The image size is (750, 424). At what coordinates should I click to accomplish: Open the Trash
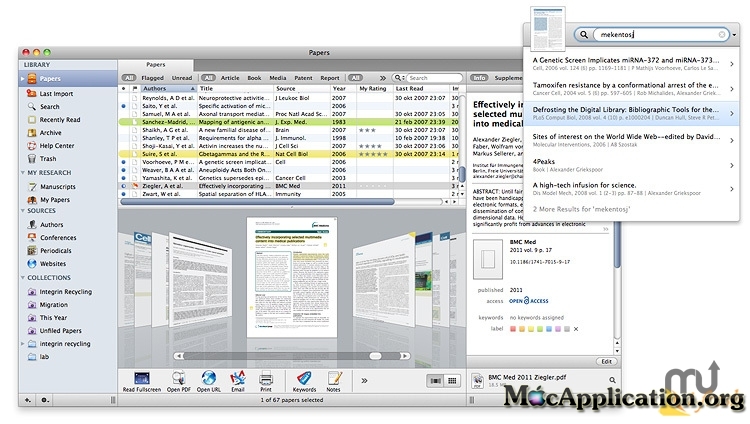pyautogui.click(x=48, y=158)
